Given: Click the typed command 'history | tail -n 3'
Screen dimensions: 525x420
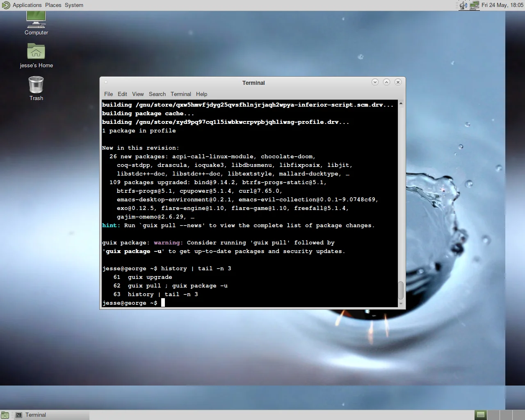Looking at the screenshot, I should click(196, 268).
